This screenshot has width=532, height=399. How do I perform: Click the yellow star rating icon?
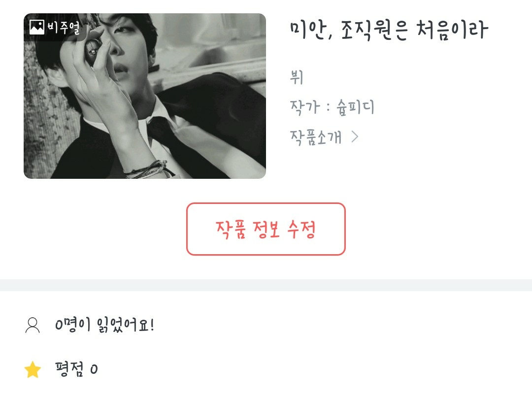click(33, 369)
